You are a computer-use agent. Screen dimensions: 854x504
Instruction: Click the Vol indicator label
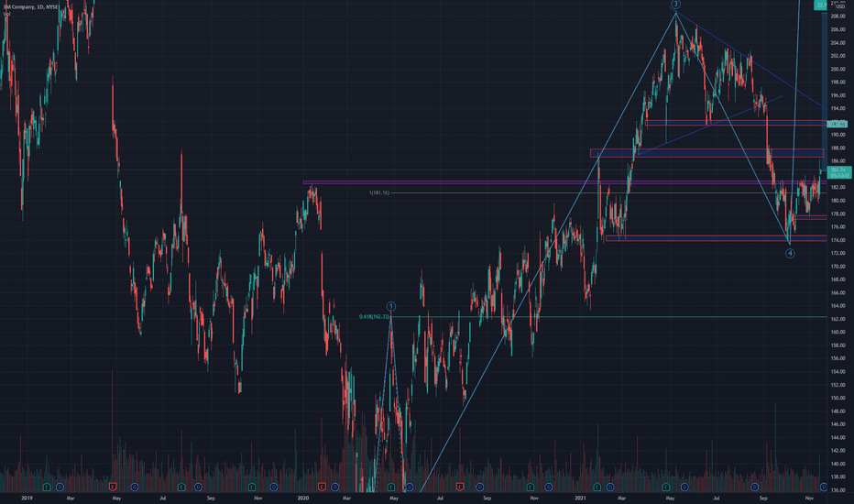(6, 14)
